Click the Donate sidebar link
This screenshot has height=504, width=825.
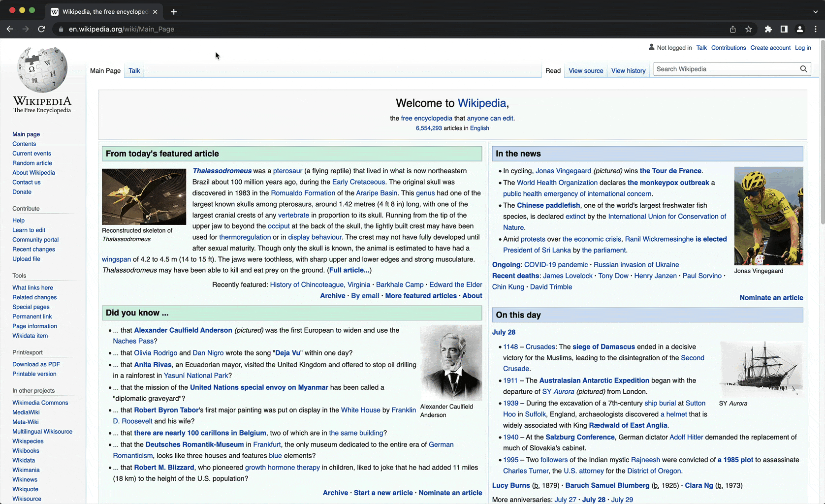click(22, 192)
